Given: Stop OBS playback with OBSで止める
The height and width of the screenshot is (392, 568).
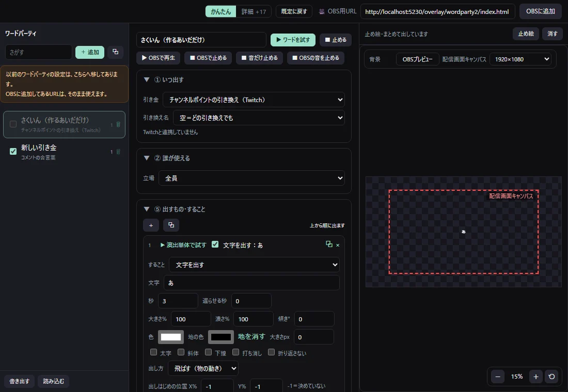Looking at the screenshot, I should click(208, 58).
